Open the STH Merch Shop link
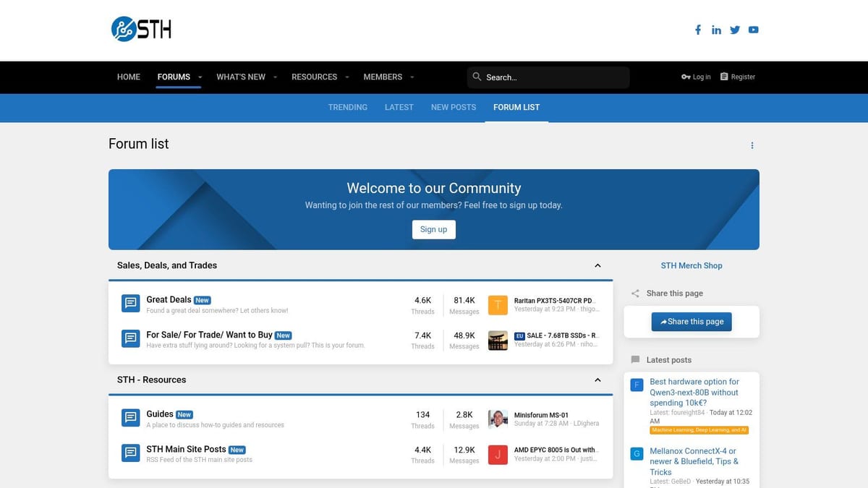The image size is (868, 488). (692, 265)
